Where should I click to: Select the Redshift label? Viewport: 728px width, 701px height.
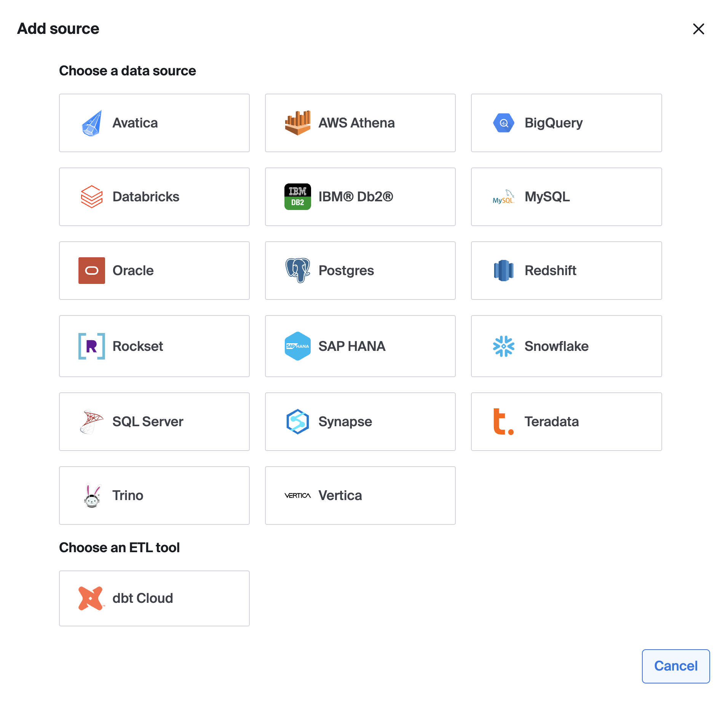(550, 271)
